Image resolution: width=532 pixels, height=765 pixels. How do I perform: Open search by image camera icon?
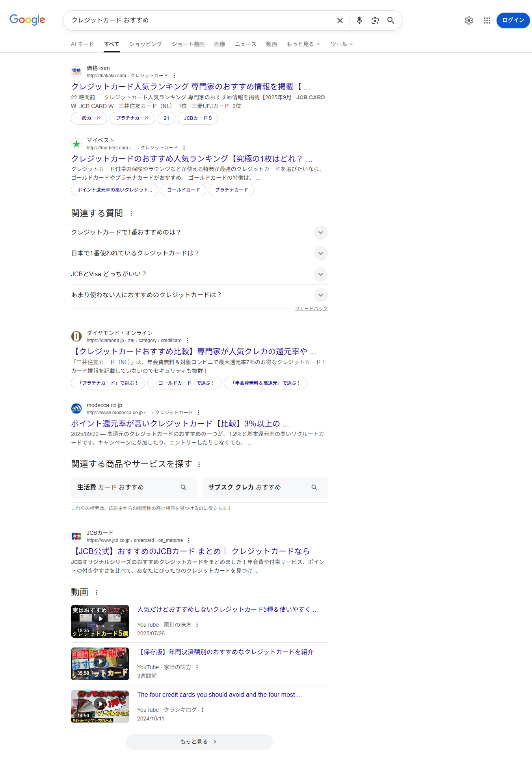tap(375, 20)
